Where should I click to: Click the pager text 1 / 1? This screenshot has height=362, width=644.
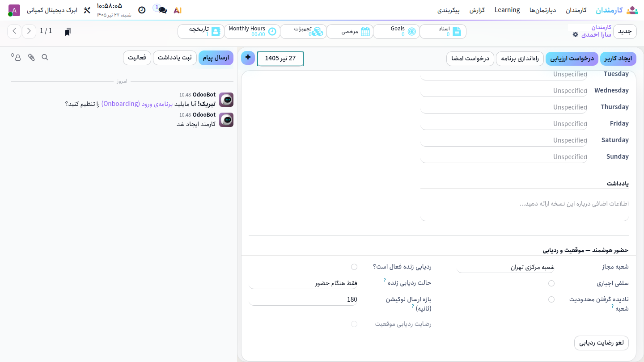coord(46,31)
